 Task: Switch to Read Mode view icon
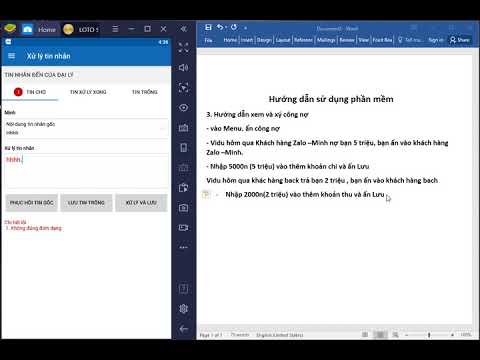tap(365, 334)
